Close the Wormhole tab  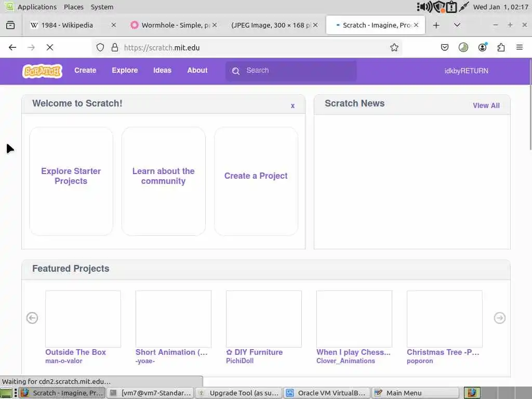pyautogui.click(x=215, y=25)
